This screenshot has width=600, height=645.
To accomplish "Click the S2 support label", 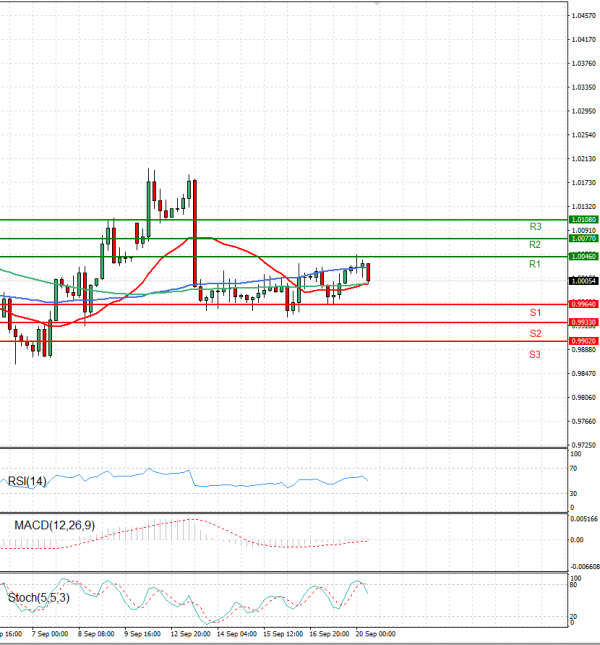I will pos(535,334).
